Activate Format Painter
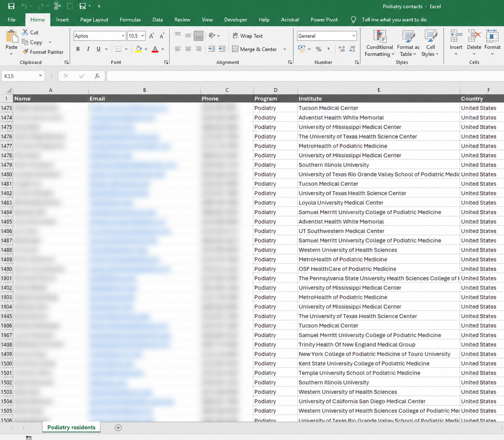 point(43,52)
